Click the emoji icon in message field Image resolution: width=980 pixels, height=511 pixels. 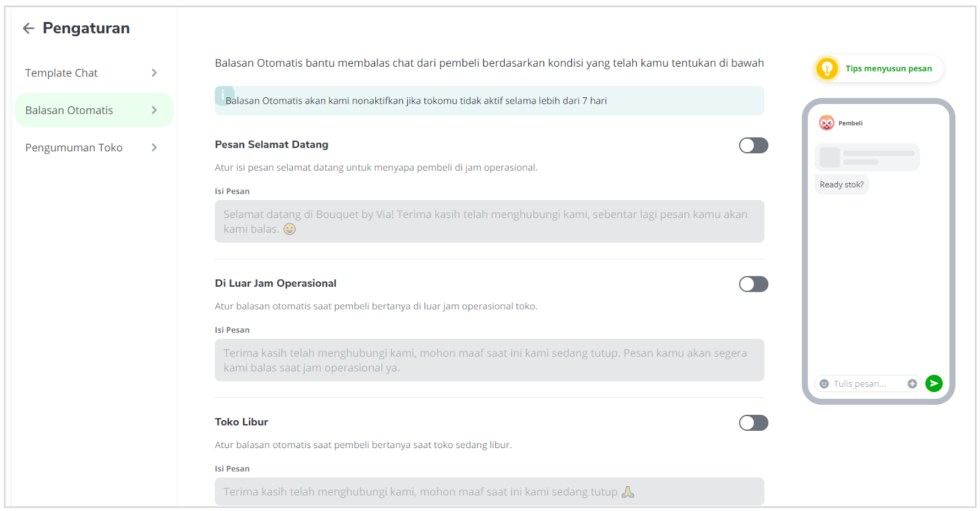[824, 384]
